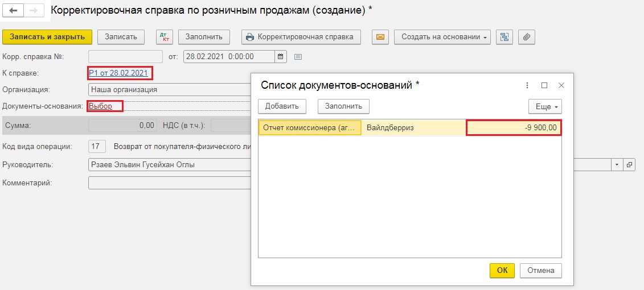Open the Еще dropdown menu

pos(545,106)
